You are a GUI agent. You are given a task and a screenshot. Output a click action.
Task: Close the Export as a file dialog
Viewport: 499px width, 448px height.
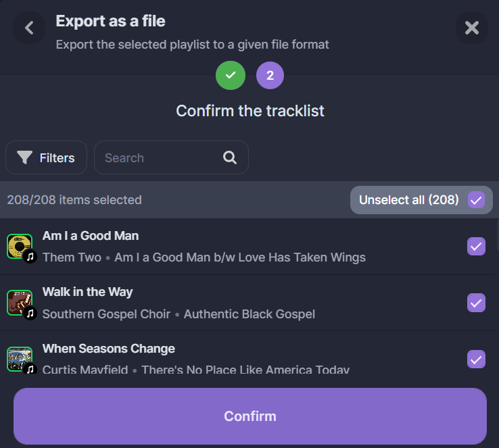click(471, 28)
